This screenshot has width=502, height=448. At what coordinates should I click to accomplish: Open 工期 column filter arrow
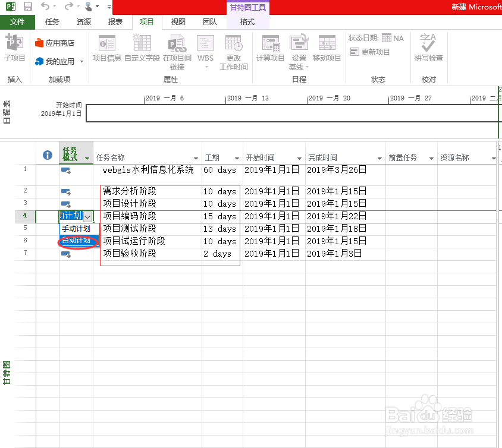pos(237,159)
